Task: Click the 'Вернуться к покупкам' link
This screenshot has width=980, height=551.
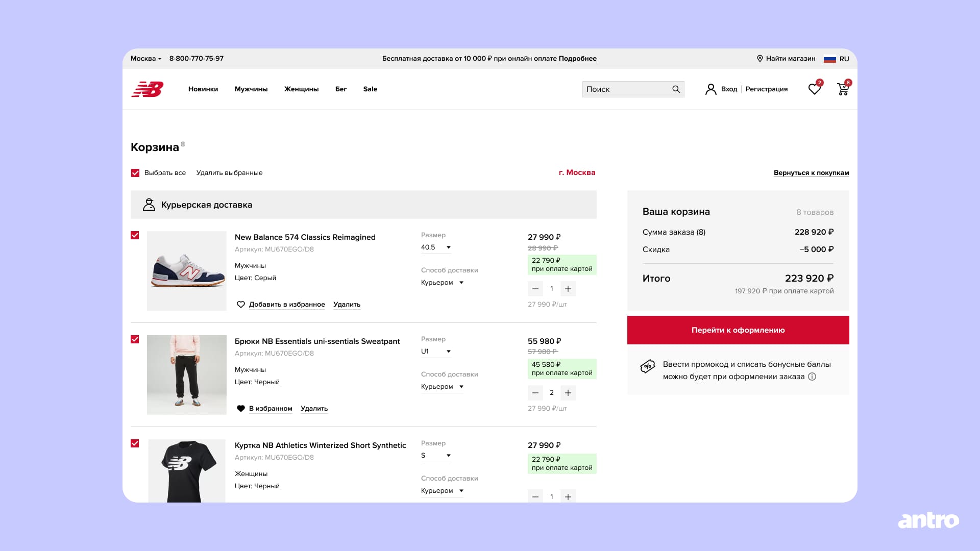Action: [x=811, y=173]
